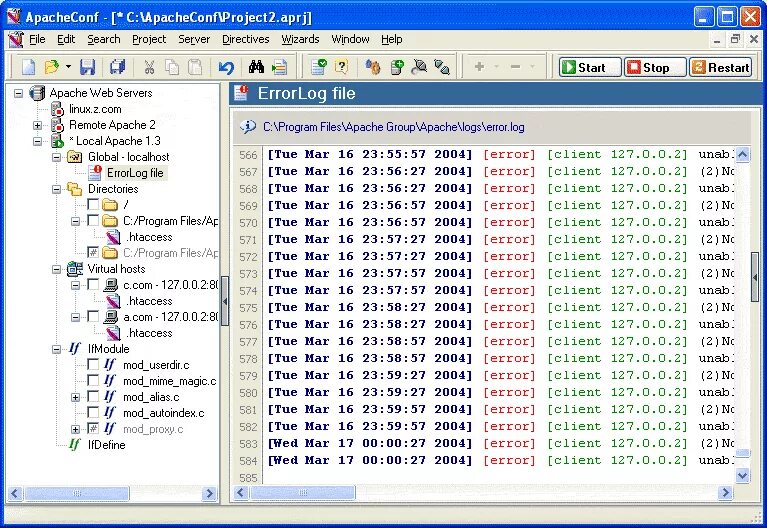Image resolution: width=767 pixels, height=528 pixels.
Task: Toggle the checkbox for the / directory
Action: pos(93,204)
